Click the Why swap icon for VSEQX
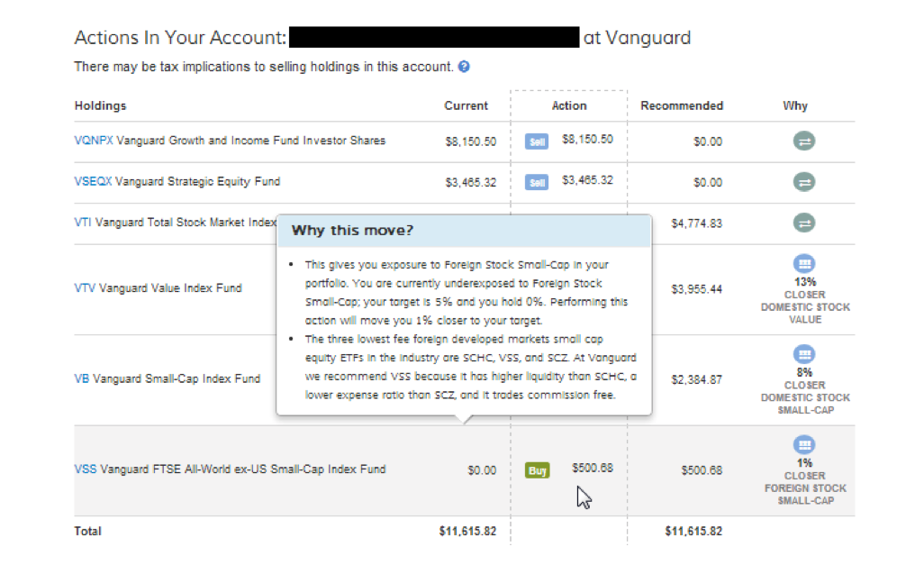924x574 pixels. (804, 182)
